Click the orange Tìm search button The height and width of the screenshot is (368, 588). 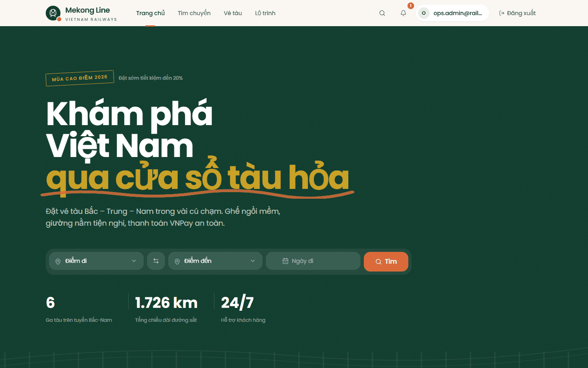point(386,261)
